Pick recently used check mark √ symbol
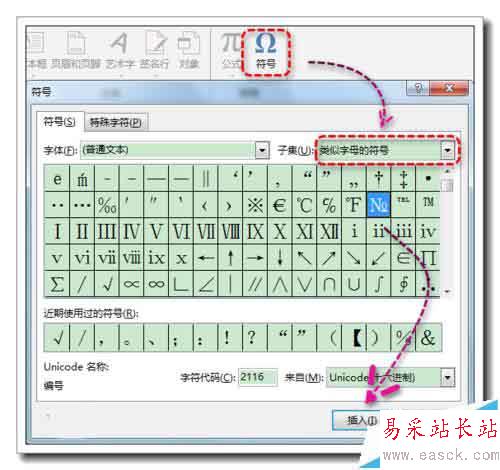This screenshot has height=470, width=500. coord(57,338)
